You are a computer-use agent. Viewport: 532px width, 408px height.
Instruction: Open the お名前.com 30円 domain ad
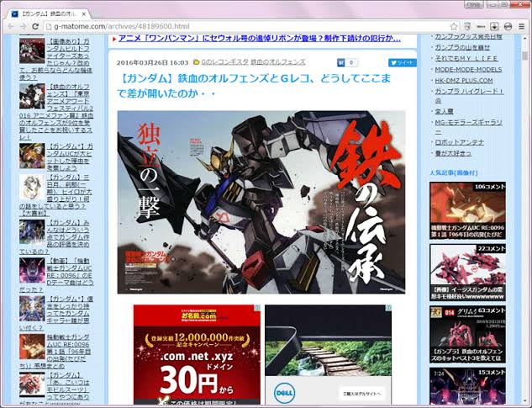click(197, 354)
